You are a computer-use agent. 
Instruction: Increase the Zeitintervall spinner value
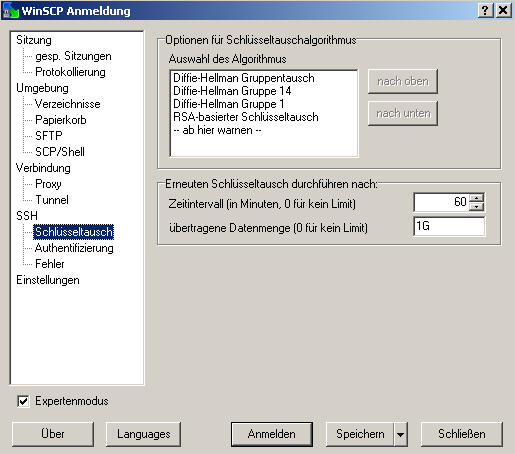click(x=476, y=198)
